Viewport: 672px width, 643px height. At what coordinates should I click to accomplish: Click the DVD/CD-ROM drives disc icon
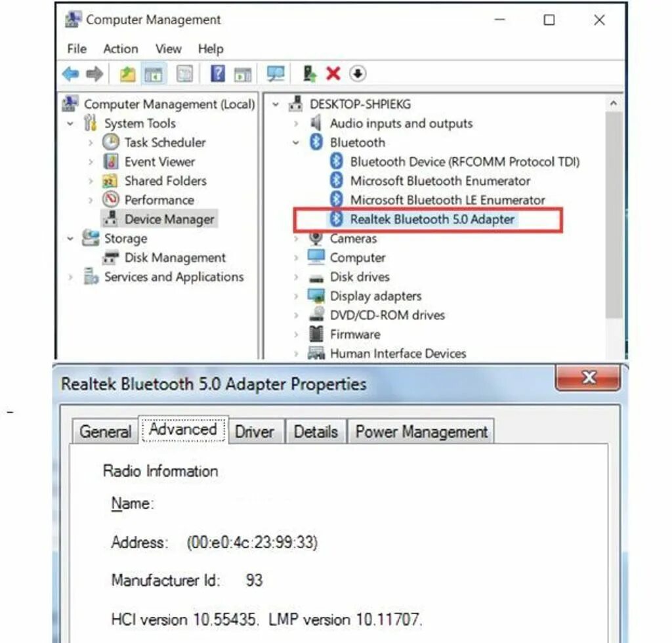click(x=316, y=314)
